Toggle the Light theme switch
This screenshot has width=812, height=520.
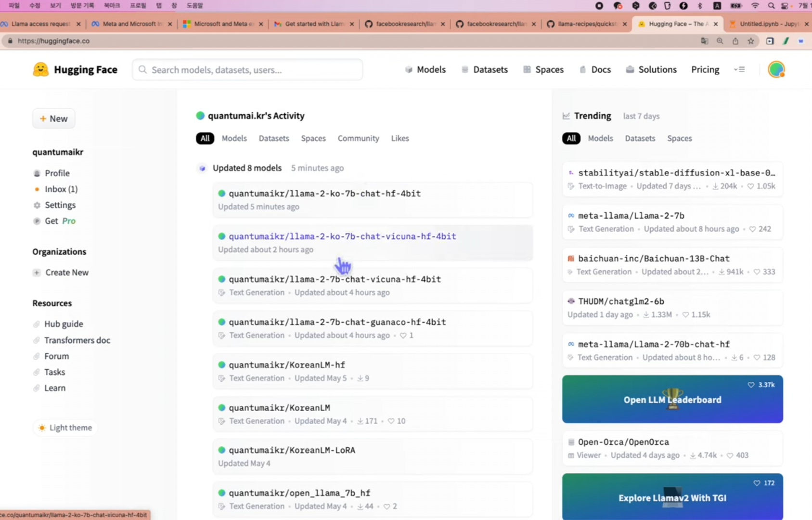click(x=65, y=428)
